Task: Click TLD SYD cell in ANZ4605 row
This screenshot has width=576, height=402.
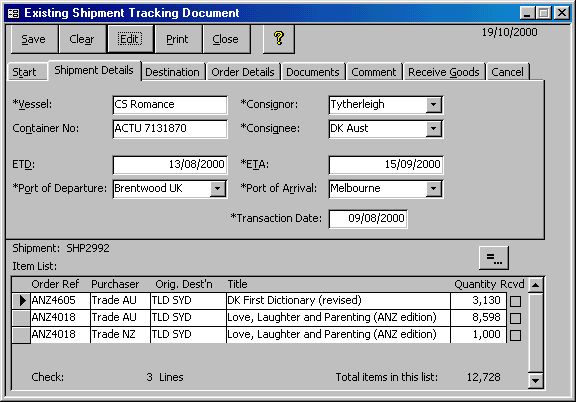Action: pos(188,301)
